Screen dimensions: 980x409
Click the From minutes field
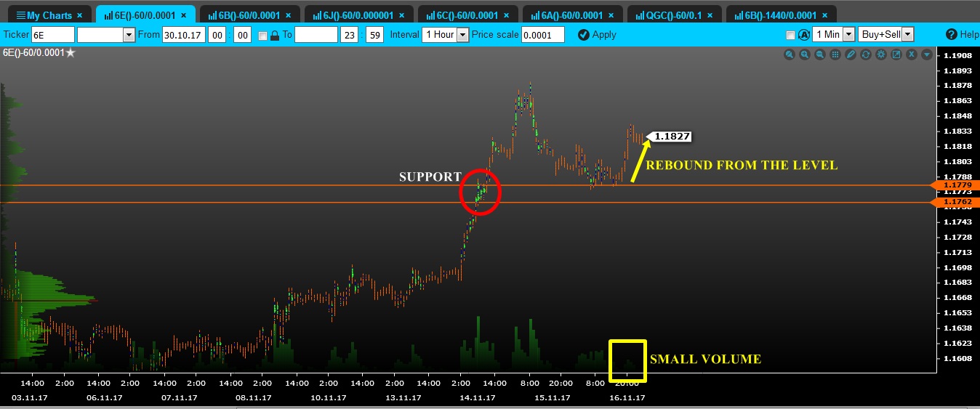point(242,34)
